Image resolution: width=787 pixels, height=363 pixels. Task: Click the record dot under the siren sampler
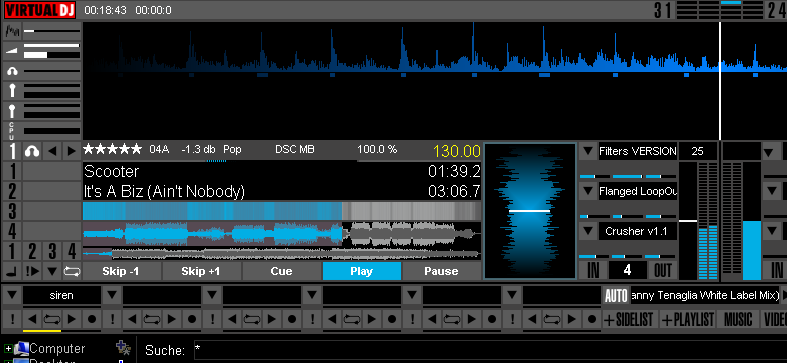tap(92, 319)
